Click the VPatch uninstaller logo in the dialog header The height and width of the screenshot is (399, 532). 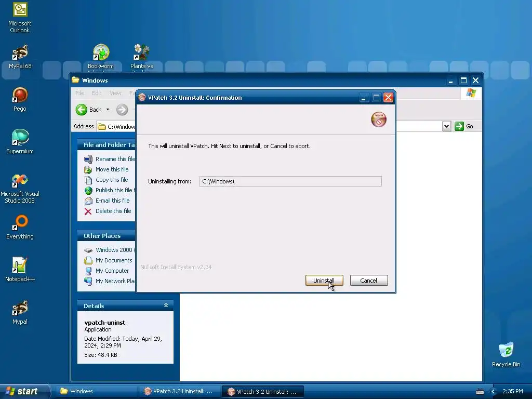coord(379,119)
